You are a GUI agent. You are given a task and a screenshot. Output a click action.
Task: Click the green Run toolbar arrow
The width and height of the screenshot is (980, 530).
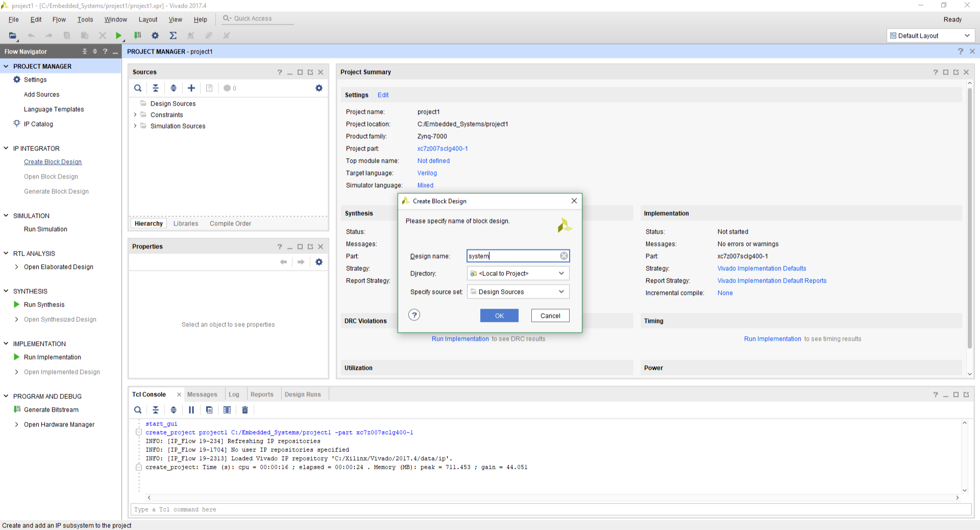[118, 36]
